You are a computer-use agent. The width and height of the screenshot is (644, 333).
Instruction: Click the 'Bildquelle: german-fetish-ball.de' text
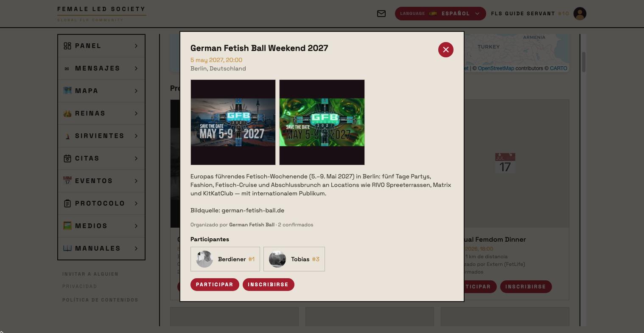coord(237,210)
